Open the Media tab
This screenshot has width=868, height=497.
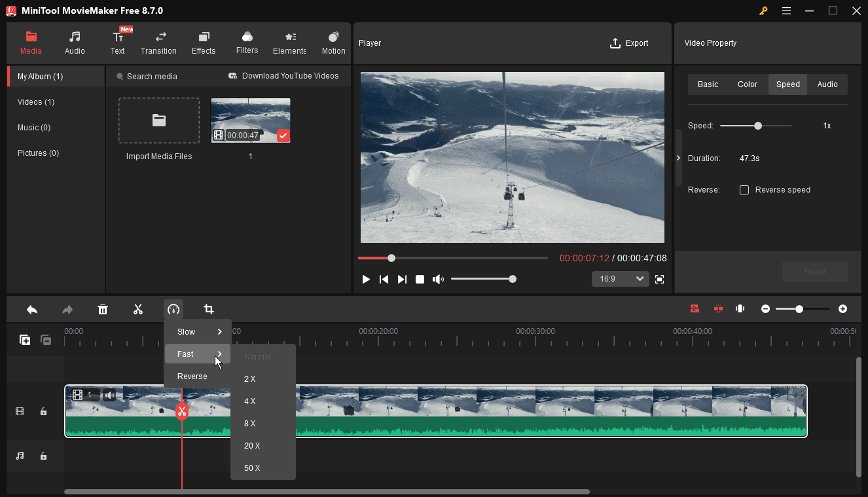(31, 43)
